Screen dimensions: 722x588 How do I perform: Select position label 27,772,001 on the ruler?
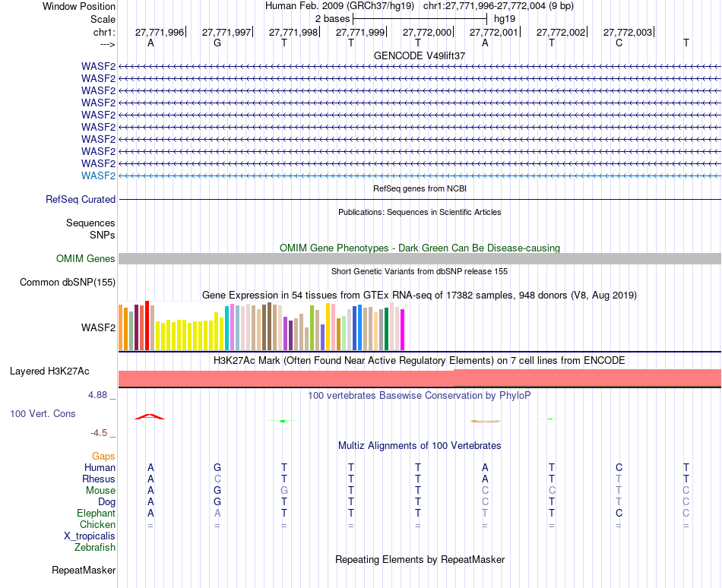point(493,32)
